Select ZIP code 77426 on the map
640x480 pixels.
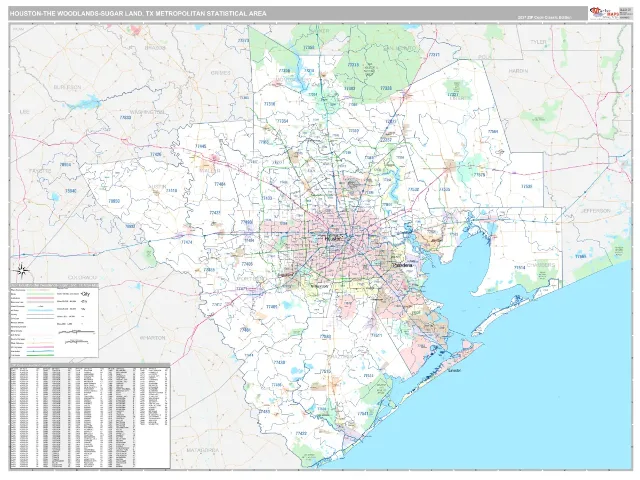tap(156, 155)
